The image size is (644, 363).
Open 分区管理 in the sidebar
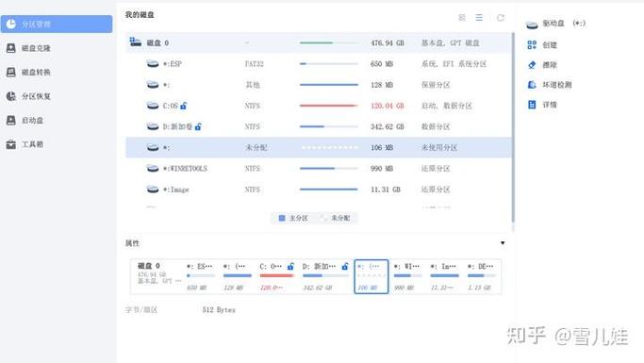57,25
